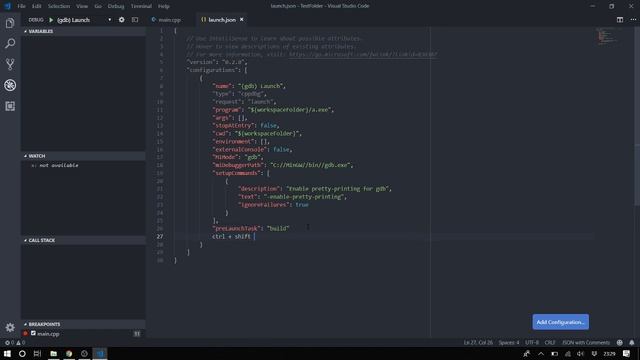Screen dimensions: 640x360
Task: Open the go.microsoft.com link in comment
Action: pos(363,54)
